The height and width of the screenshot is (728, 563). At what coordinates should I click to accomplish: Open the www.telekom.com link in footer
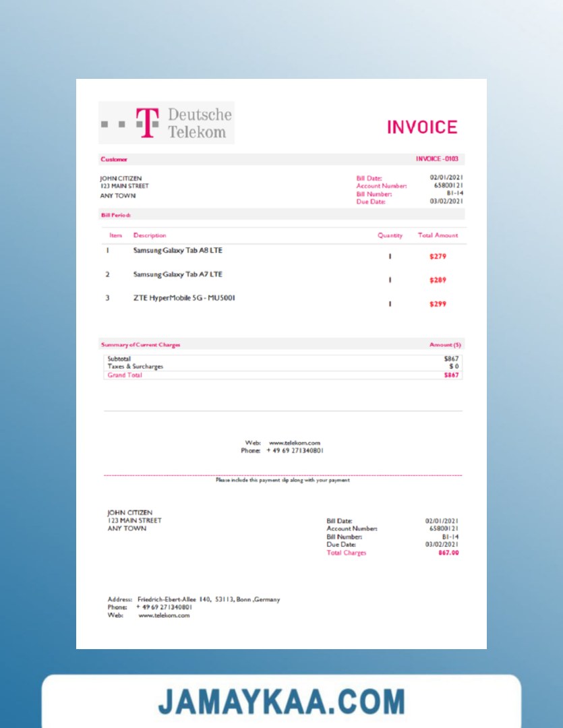pyautogui.click(x=164, y=615)
